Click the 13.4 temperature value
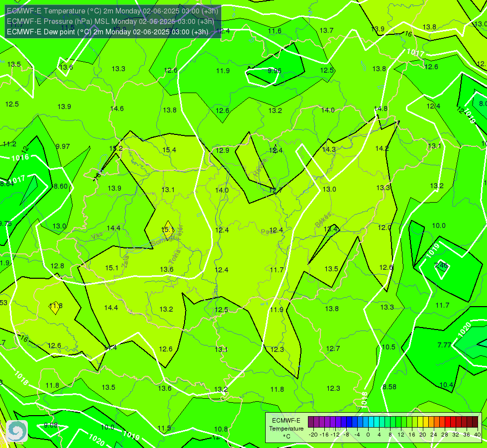The image size is (487, 448). 330,229
